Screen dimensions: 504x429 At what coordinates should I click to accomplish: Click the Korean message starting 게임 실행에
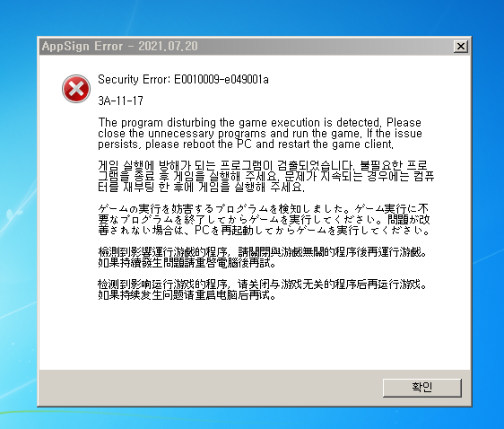pyautogui.click(x=266, y=176)
